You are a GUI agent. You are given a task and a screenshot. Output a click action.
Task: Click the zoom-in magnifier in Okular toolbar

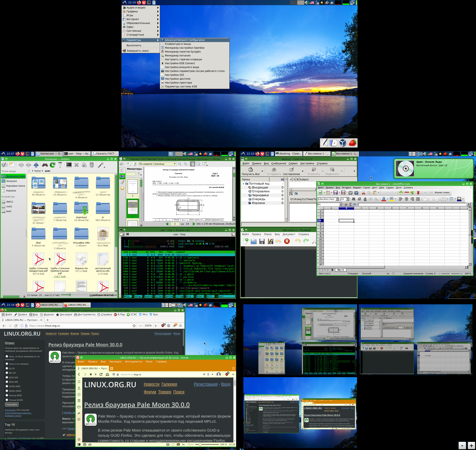(x=186, y=164)
